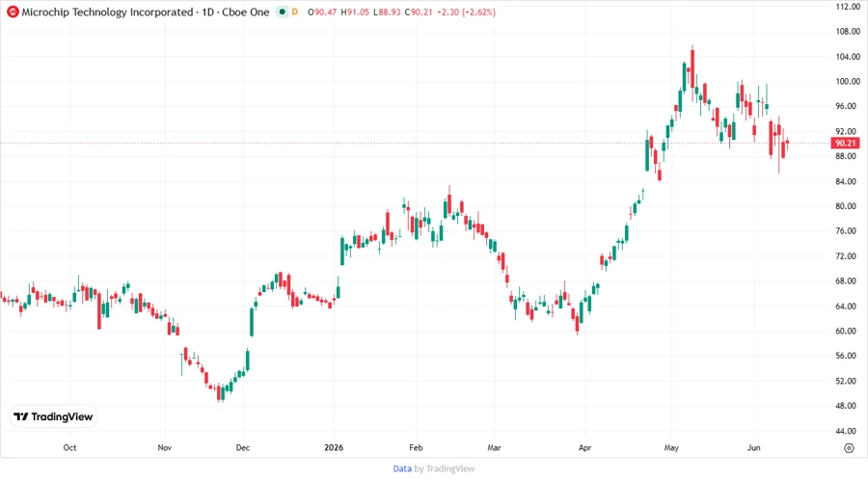The image size is (868, 480).
Task: Click the 72.00 price axis label
Action: click(848, 256)
